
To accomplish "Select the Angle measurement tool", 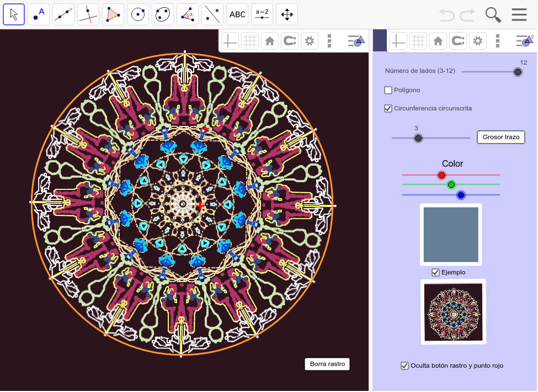I will (188, 14).
